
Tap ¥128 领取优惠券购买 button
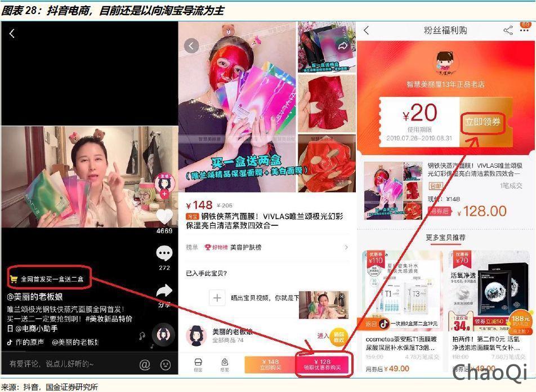[x=323, y=364]
